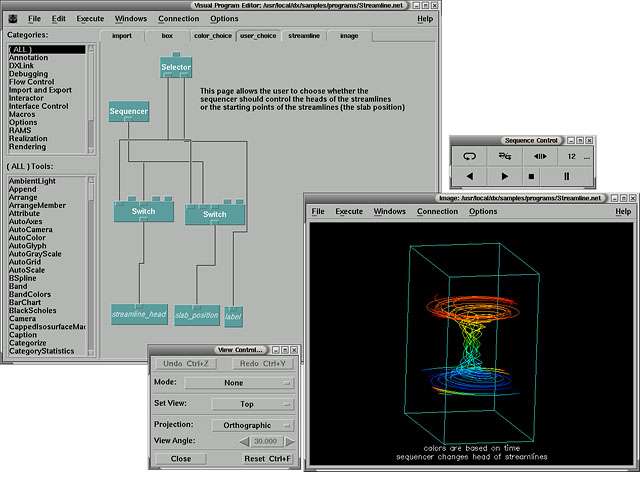Increase View Angle with the right arrow
The width and height of the screenshot is (640, 480).
290,441
